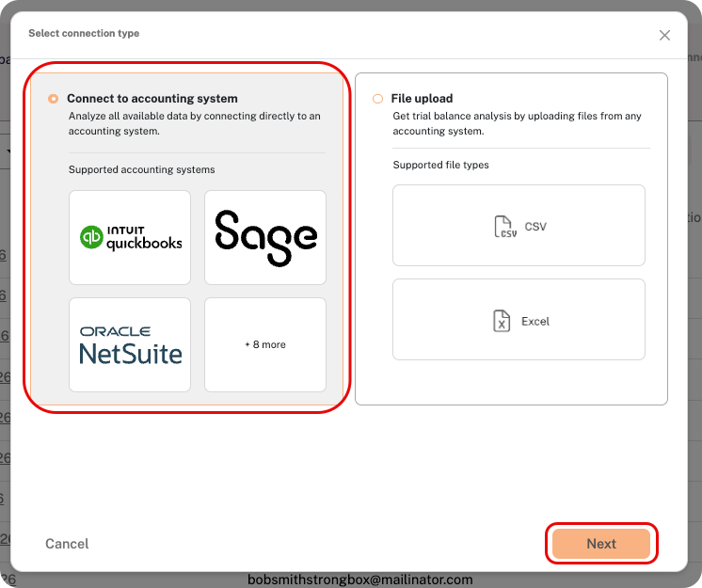The height and width of the screenshot is (588, 702).
Task: Close the dialog with the X icon
Action: pos(664,36)
